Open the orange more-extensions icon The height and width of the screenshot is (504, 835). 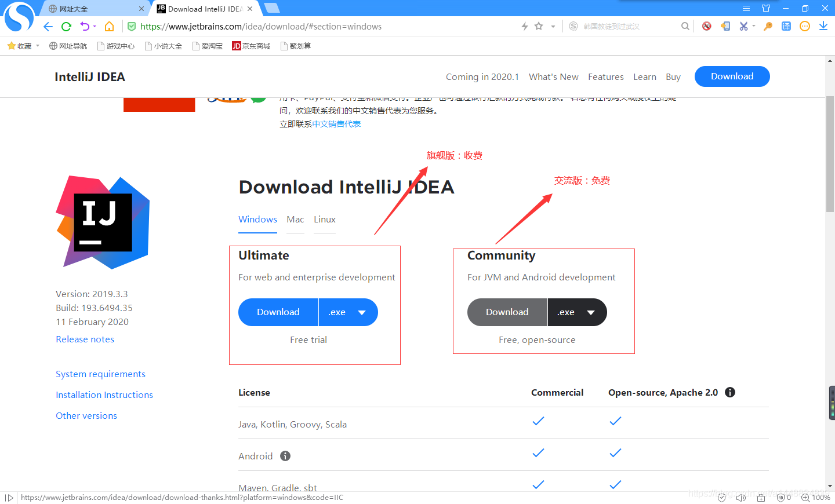click(x=805, y=26)
